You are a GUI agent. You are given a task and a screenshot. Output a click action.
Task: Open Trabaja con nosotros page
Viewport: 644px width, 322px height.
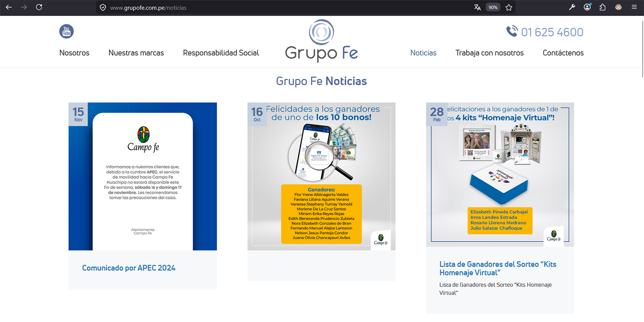(489, 53)
